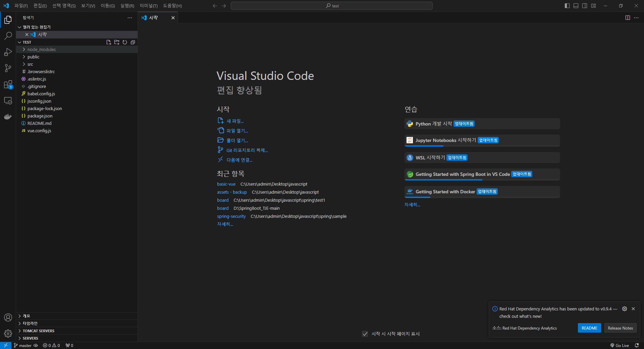
Task: Toggle the bottom panel visibility
Action: [576, 6]
